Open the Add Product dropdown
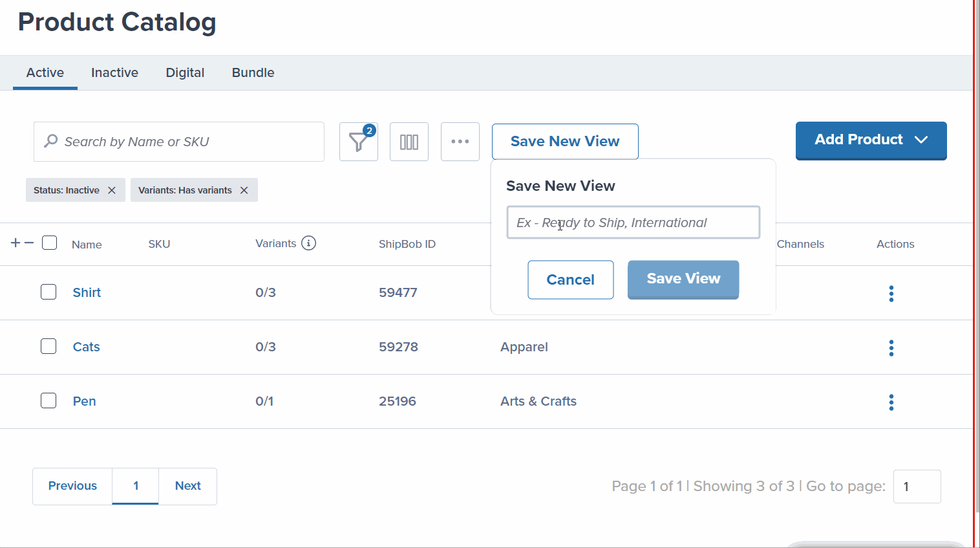The width and height of the screenshot is (980, 548). pyautogui.click(x=870, y=140)
